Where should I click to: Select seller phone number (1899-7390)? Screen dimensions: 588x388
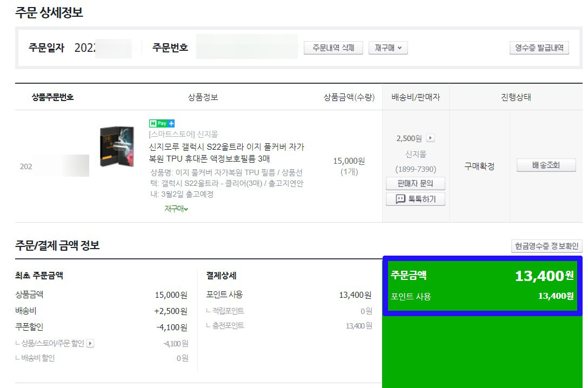click(416, 169)
